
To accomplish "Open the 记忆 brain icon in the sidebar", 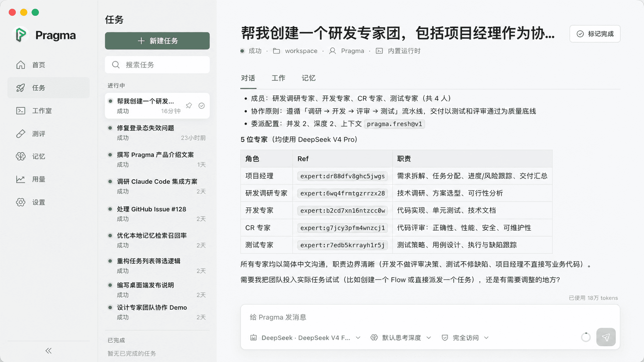I will click(x=21, y=156).
